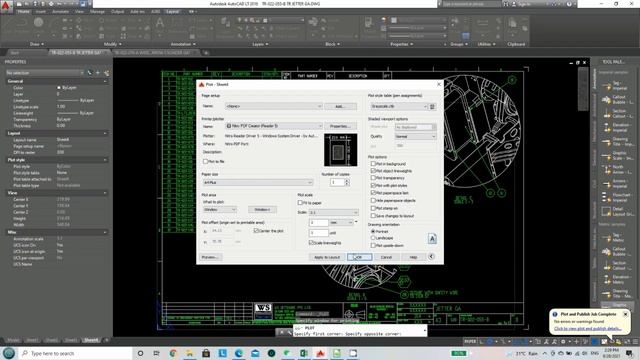This screenshot has height=360, width=640.
Task: Open plot Scale dropdown
Action: pyautogui.click(x=333, y=213)
